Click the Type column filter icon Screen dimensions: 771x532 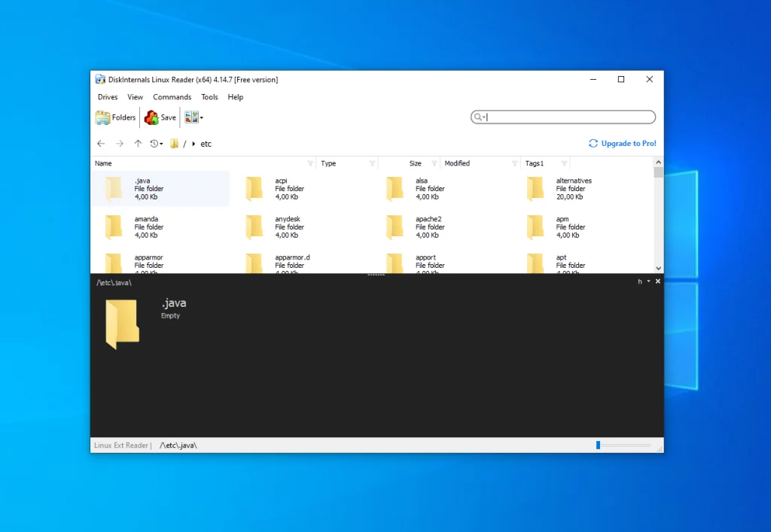click(x=372, y=163)
